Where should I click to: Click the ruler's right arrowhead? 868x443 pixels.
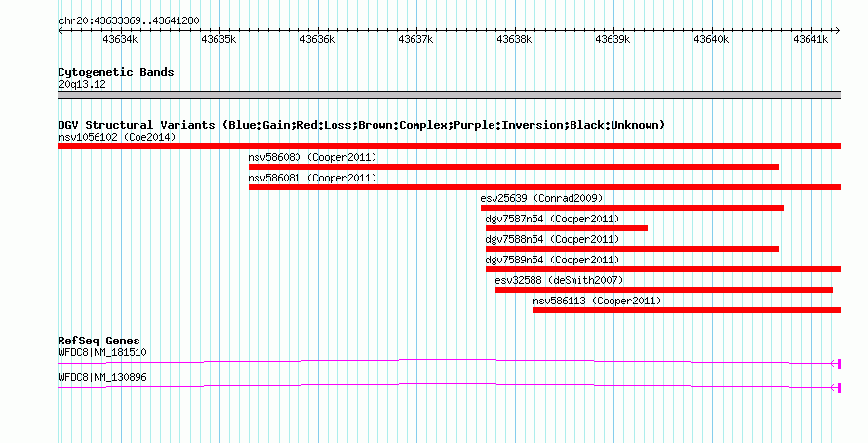[x=838, y=31]
